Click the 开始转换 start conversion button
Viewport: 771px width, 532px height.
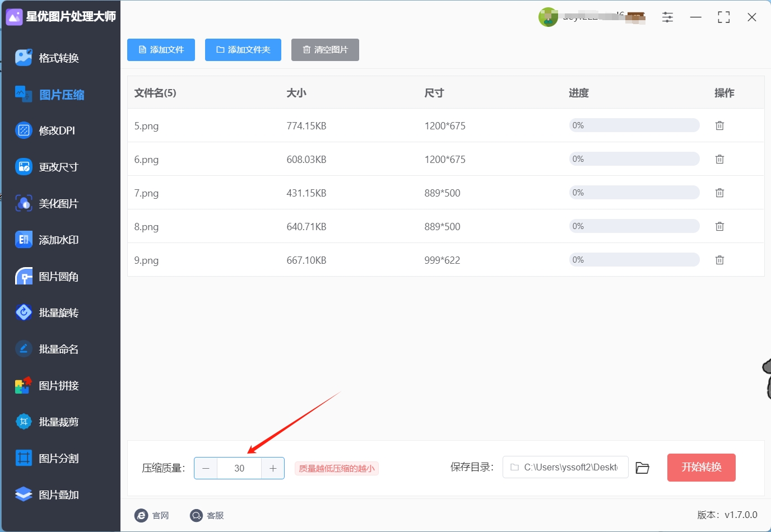point(702,468)
